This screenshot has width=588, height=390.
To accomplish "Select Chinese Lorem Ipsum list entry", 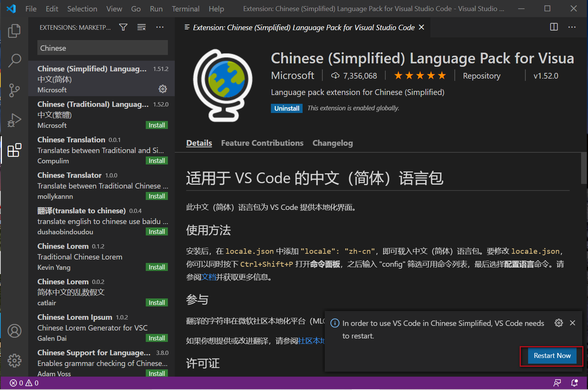I will point(101,327).
